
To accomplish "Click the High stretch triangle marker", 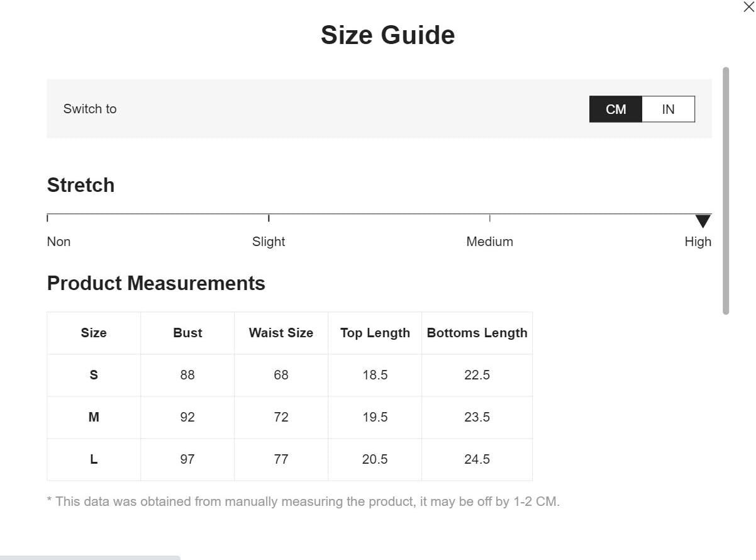I will coord(703,221).
